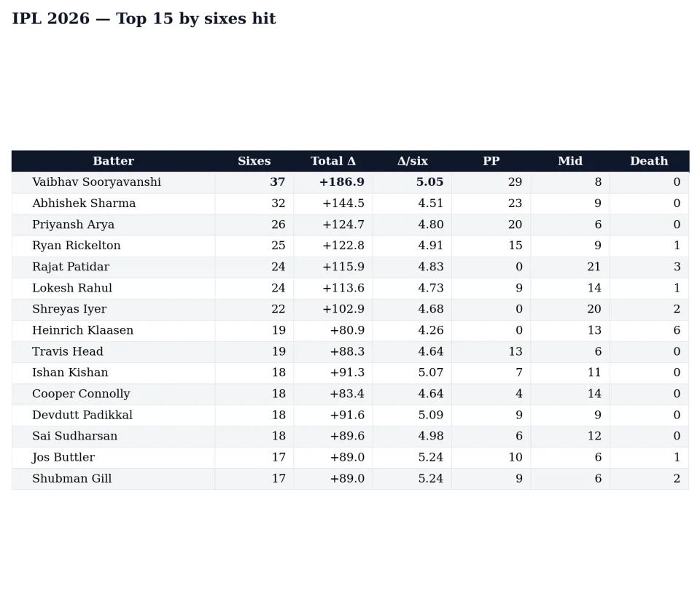Click the 5.09 delta per six value
Viewport: 700px width, 613px height.
point(430,415)
